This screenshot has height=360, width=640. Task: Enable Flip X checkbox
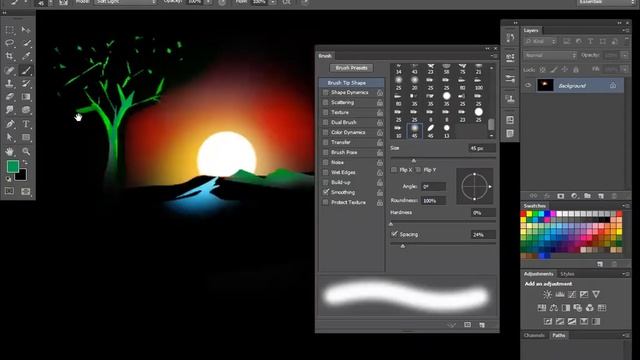394,170
